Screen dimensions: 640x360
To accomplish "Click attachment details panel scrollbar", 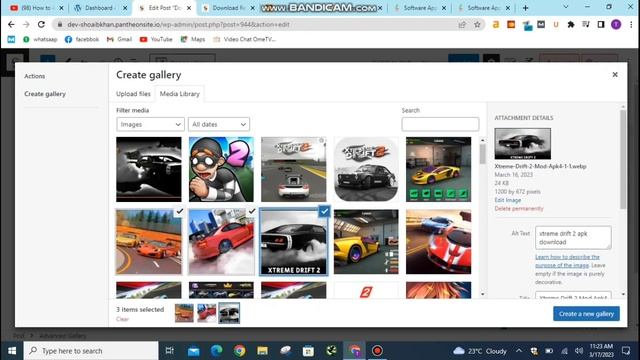I will [x=623, y=159].
